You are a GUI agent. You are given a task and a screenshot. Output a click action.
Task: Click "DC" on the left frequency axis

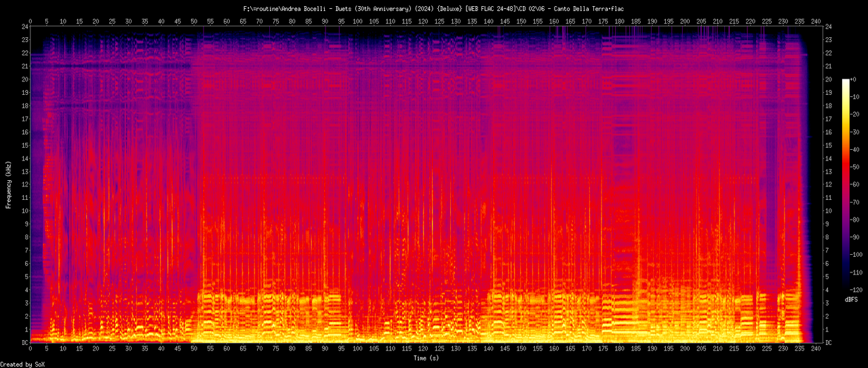pos(25,342)
